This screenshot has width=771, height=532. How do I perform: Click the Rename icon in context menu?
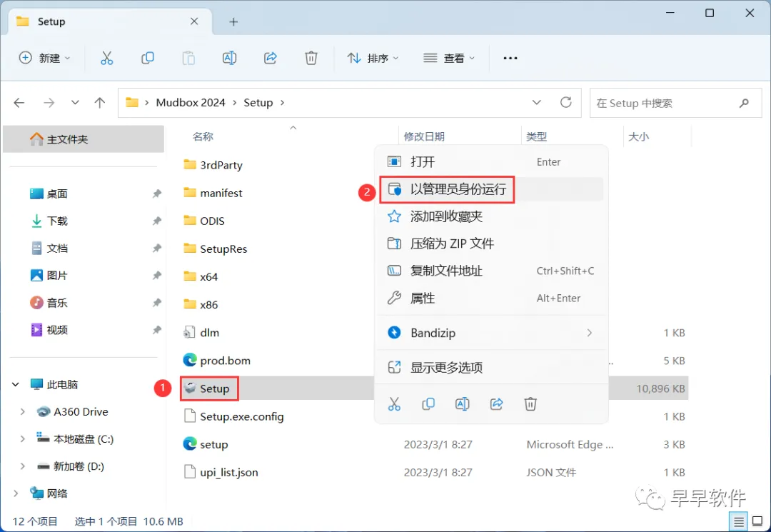click(462, 404)
